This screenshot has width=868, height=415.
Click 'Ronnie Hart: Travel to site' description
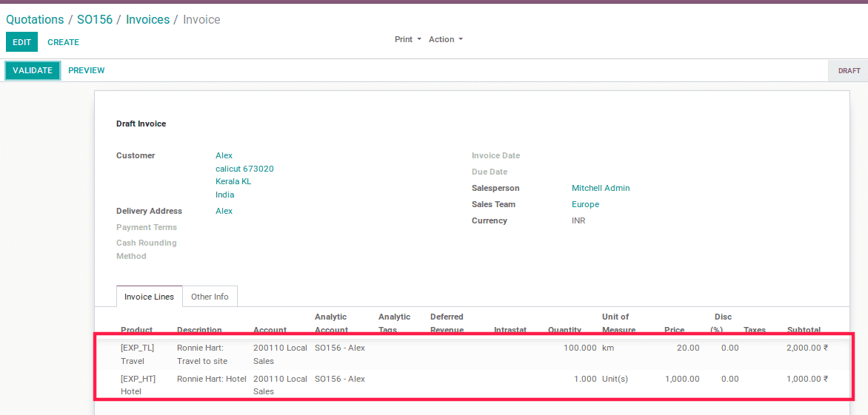click(x=202, y=354)
